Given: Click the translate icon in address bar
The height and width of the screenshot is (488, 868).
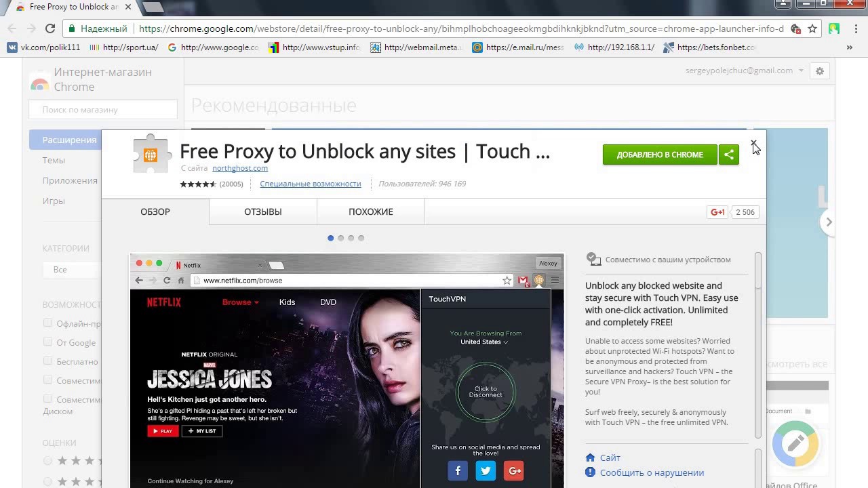Looking at the screenshot, I should point(796,28).
